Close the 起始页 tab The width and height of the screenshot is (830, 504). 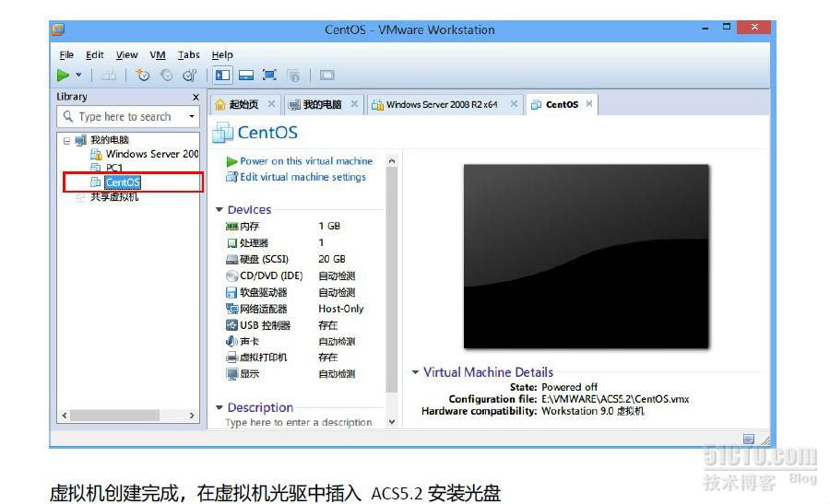click(x=271, y=103)
